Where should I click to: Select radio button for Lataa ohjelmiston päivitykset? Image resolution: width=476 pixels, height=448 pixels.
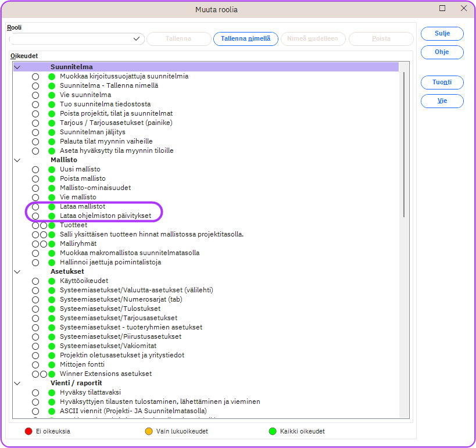coord(35,216)
